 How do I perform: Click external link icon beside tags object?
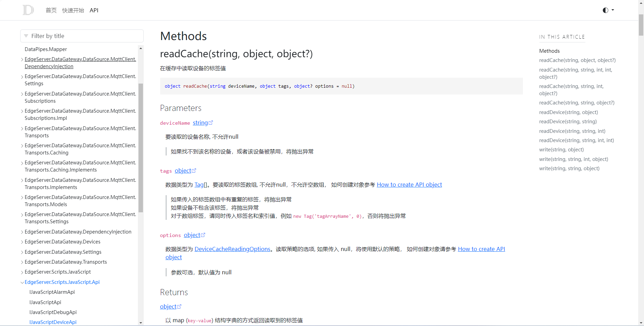(194, 171)
